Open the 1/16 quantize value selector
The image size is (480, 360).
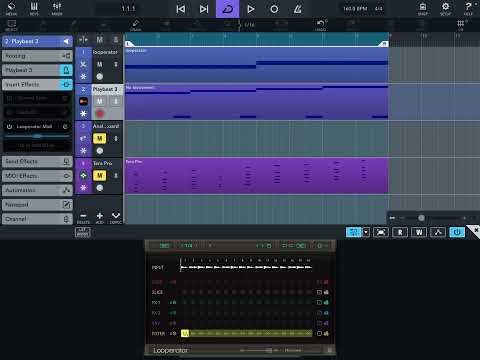(249, 25)
